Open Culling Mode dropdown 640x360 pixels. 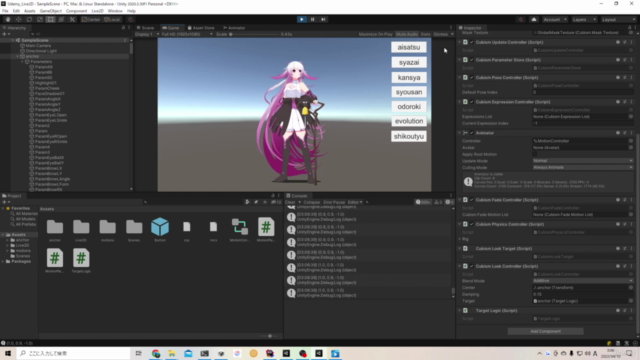click(583, 167)
